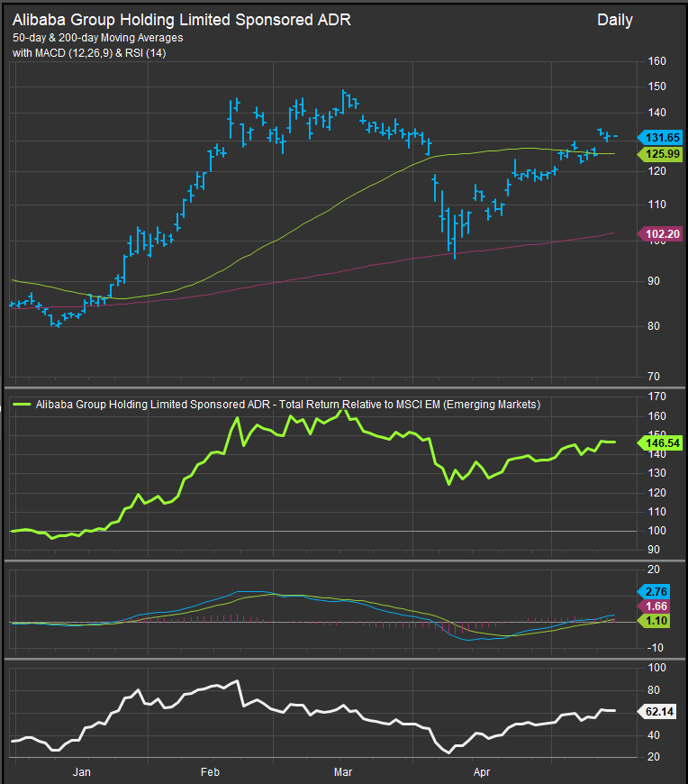The height and width of the screenshot is (784, 688).
Task: Click the 80 label on RSI axis
Action: pyautogui.click(x=654, y=690)
